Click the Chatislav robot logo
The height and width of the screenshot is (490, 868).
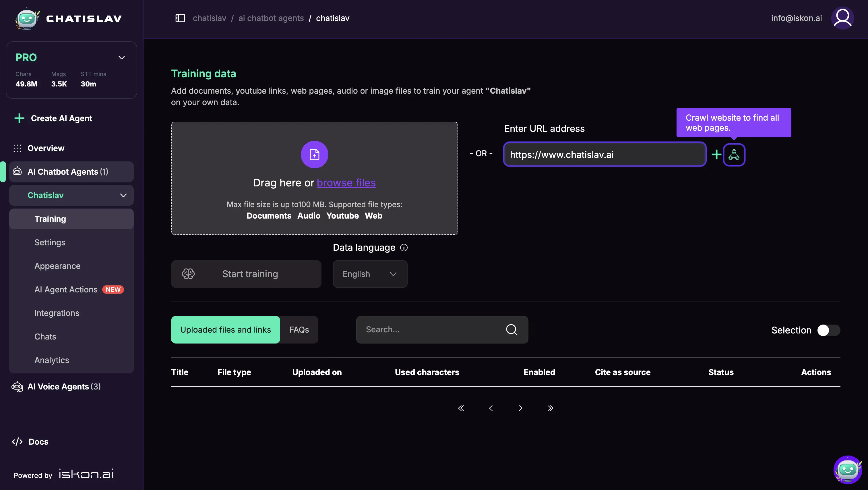click(28, 19)
